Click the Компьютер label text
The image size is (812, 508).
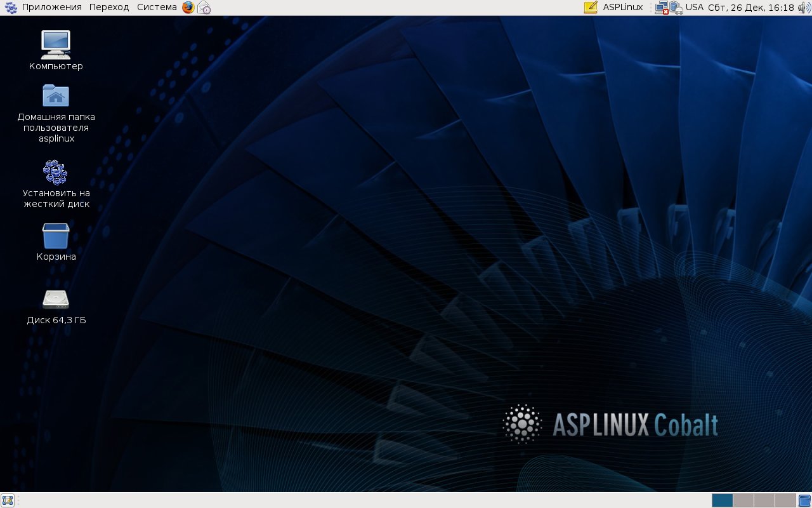coord(56,66)
